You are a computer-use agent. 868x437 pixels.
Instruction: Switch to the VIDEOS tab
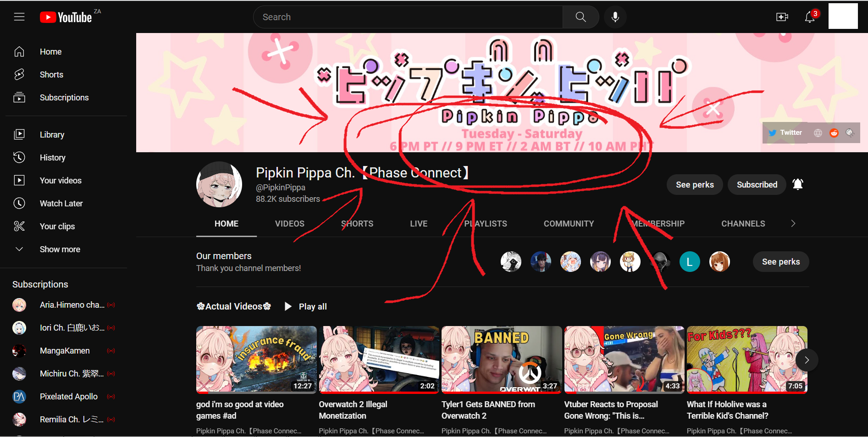(x=290, y=224)
